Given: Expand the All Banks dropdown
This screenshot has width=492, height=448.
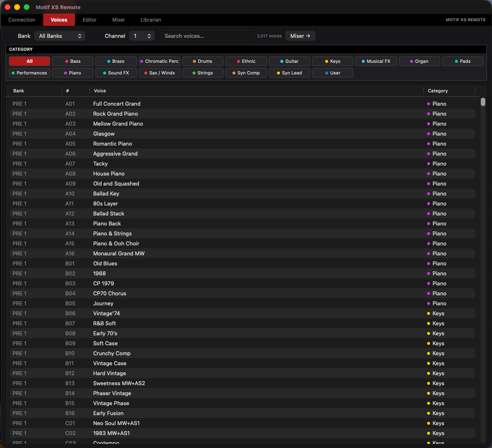Looking at the screenshot, I should pyautogui.click(x=59, y=36).
